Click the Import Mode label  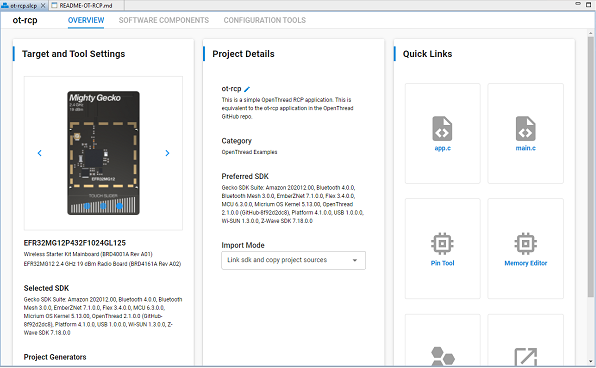pos(243,245)
